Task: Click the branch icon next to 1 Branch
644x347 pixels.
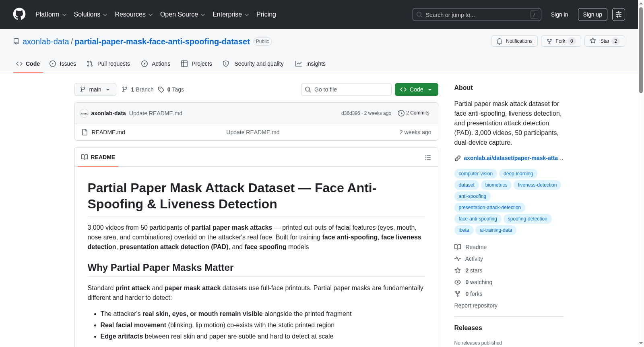Action: click(125, 89)
